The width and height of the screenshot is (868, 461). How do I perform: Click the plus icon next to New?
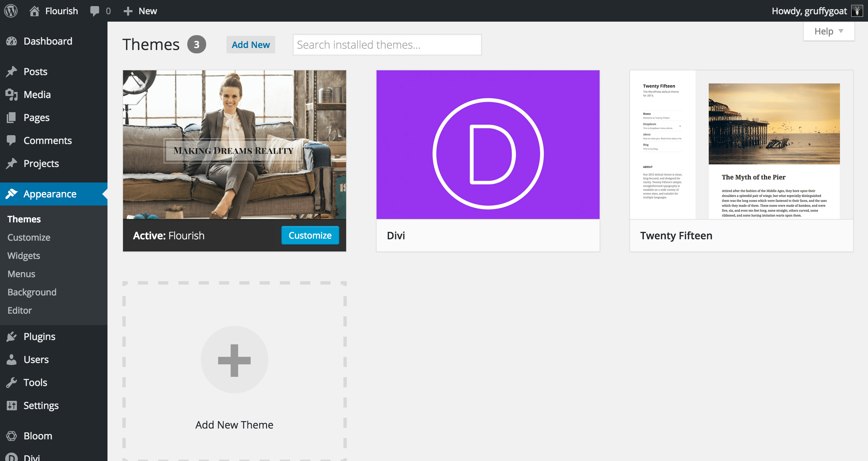coord(128,11)
